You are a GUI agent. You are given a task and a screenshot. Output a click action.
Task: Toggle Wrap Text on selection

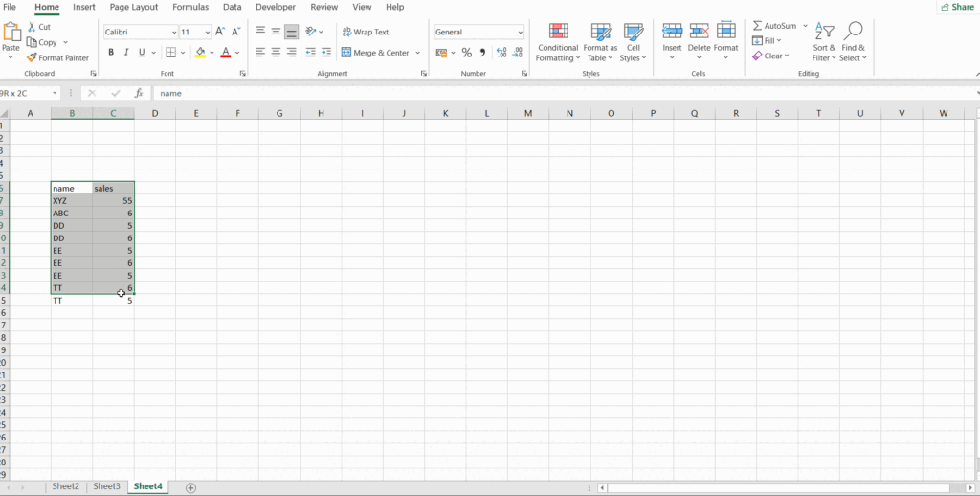365,32
